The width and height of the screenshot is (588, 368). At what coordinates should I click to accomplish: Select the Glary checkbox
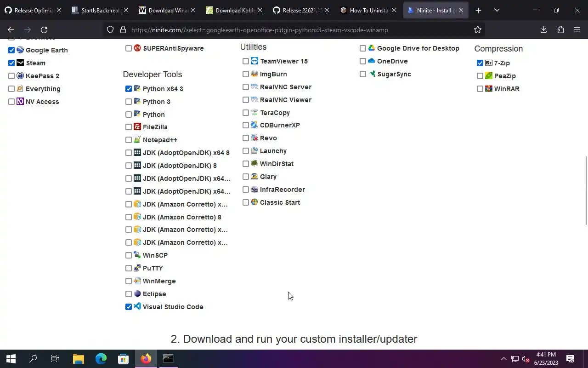tap(246, 177)
